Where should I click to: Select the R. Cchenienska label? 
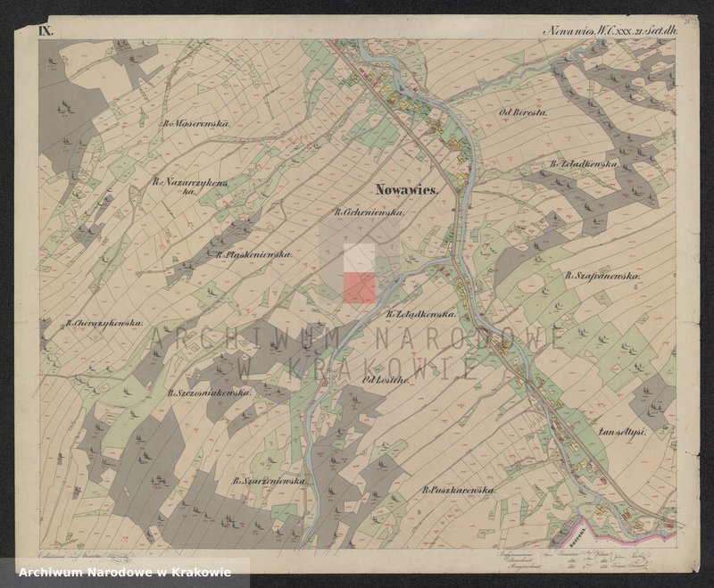369,212
